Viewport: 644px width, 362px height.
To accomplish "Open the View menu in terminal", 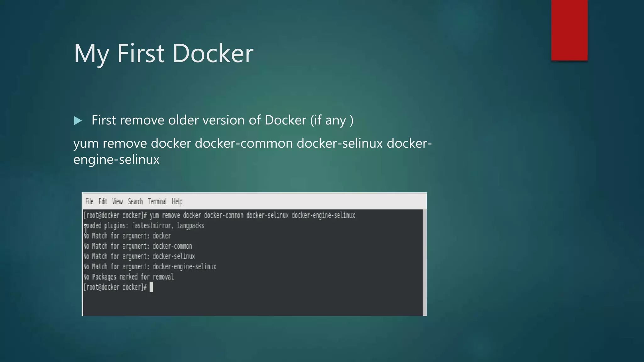I will click(x=117, y=201).
